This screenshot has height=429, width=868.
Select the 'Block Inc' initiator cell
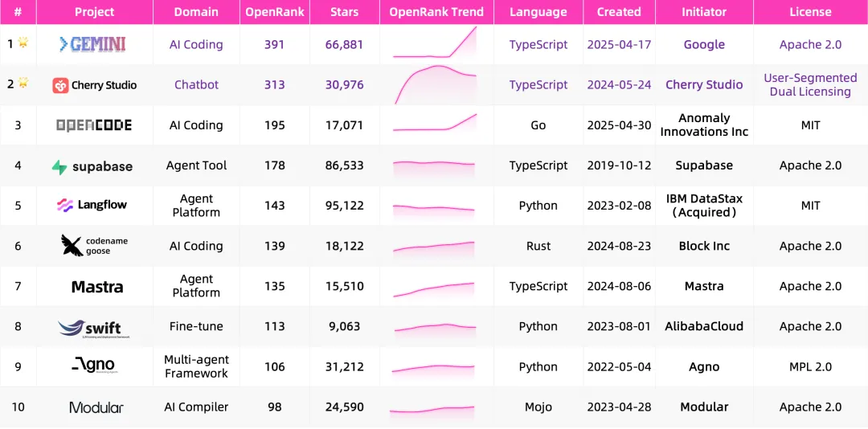pos(704,247)
